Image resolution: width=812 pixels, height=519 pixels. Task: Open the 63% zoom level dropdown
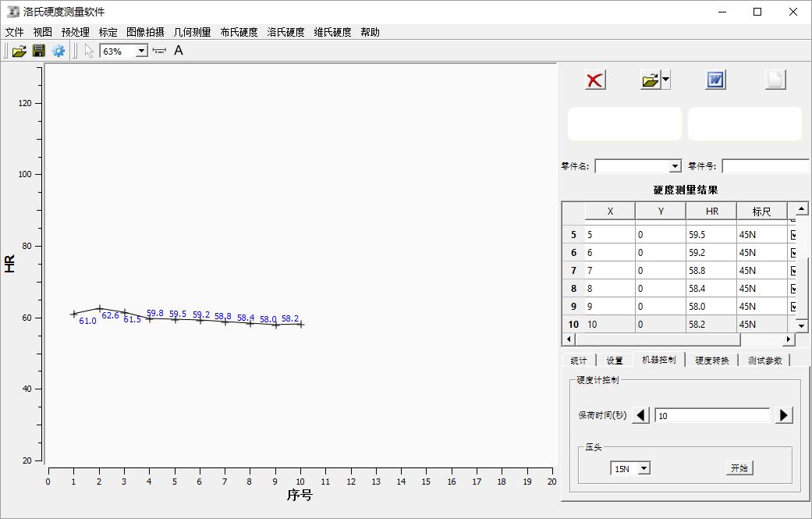pos(141,51)
